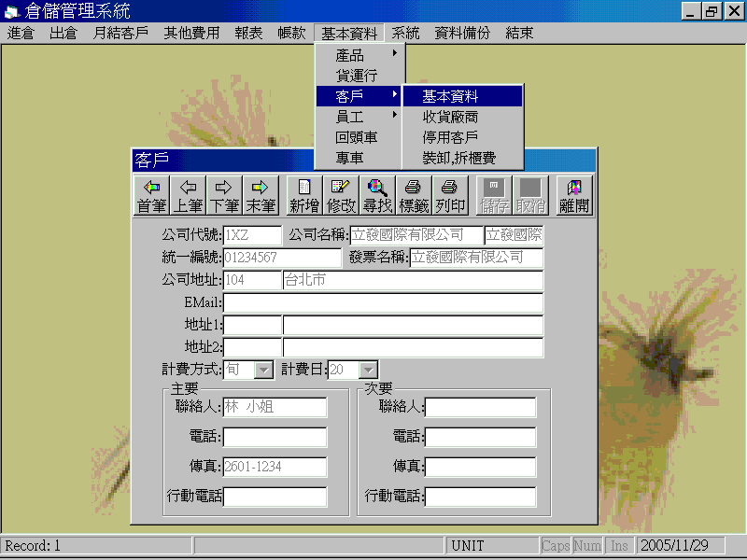Choose 專車 from the menu
The image size is (747, 560).
tap(360, 158)
